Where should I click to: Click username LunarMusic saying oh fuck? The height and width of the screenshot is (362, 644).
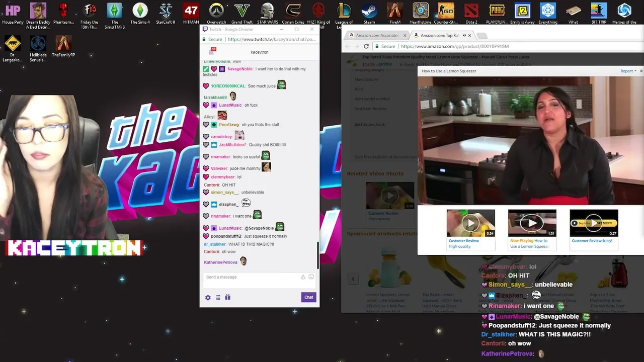click(230, 105)
